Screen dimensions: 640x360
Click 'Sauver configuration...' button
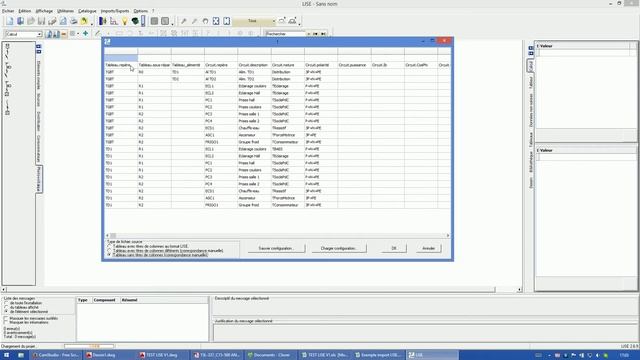276,248
